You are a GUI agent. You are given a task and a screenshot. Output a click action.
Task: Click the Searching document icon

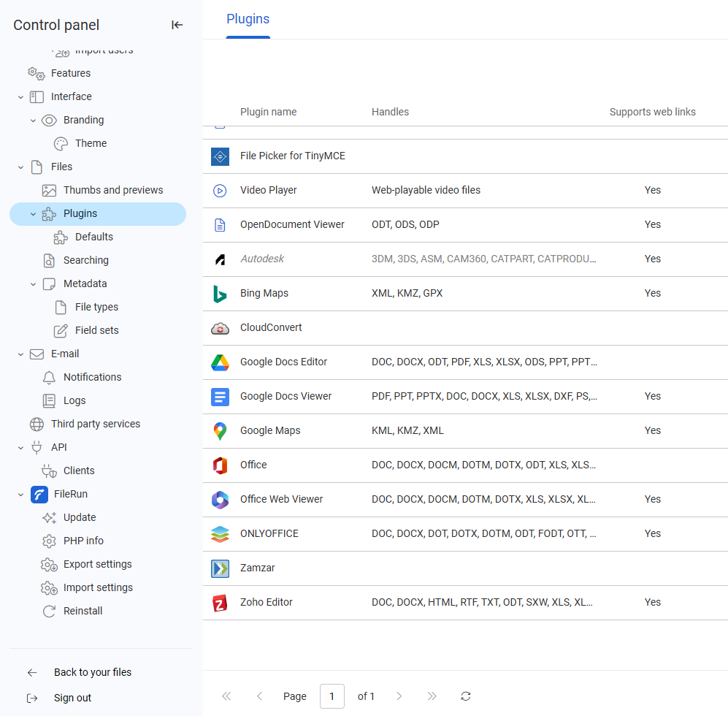pyautogui.click(x=49, y=261)
